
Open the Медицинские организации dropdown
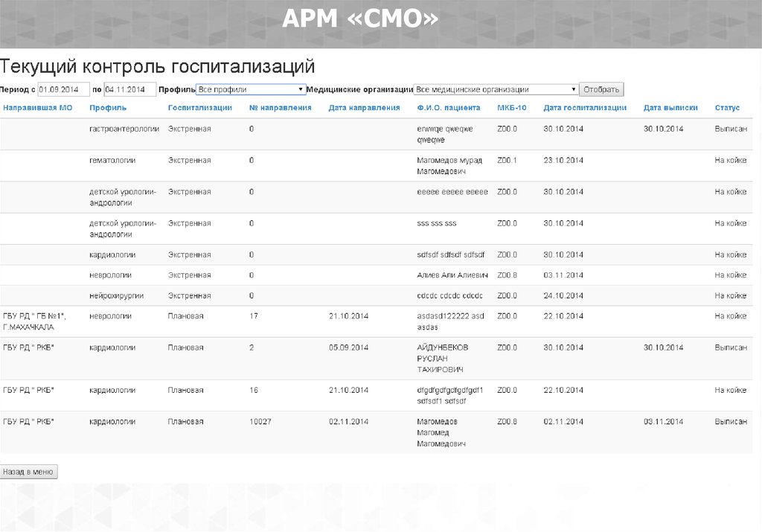click(x=496, y=89)
